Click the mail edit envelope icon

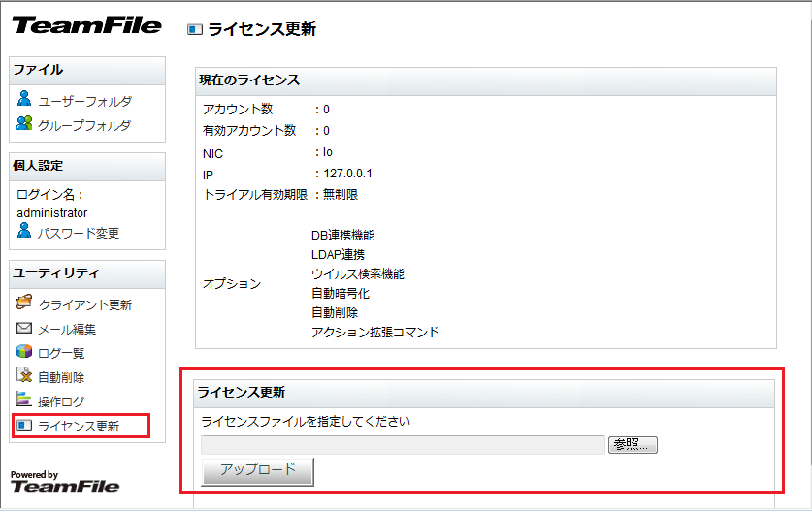coord(25,329)
